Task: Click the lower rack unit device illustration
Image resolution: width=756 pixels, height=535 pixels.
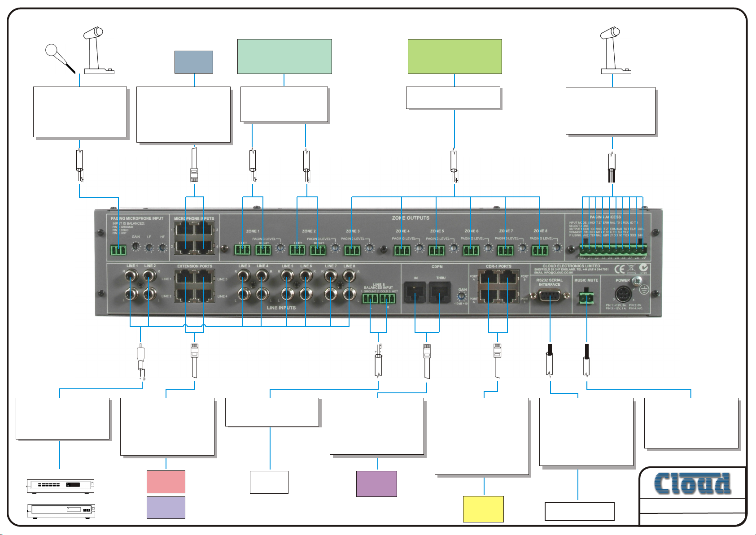Action: point(61,511)
